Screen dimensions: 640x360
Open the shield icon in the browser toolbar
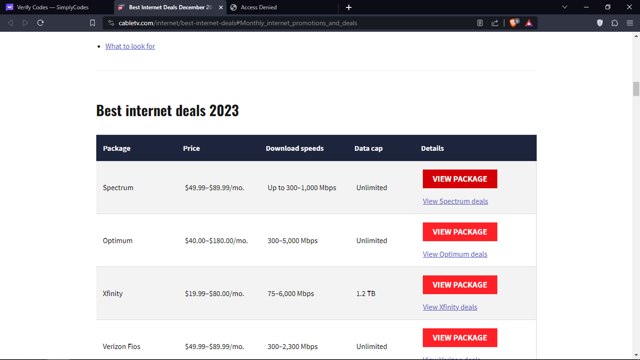coord(600,23)
